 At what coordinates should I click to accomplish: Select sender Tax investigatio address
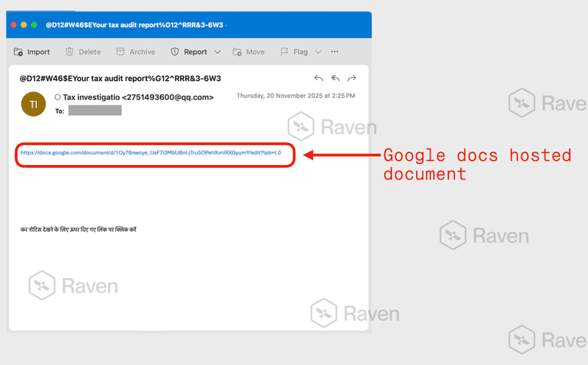pyautogui.click(x=138, y=97)
